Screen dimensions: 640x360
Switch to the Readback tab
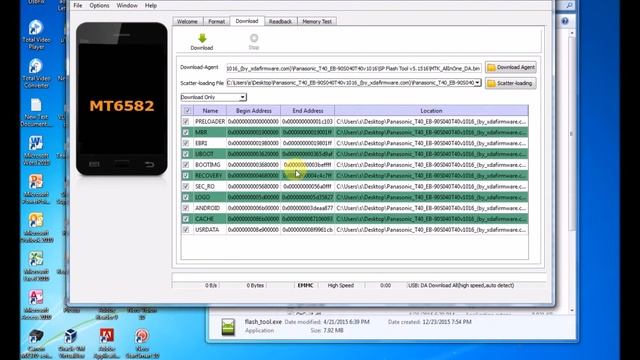click(280, 21)
